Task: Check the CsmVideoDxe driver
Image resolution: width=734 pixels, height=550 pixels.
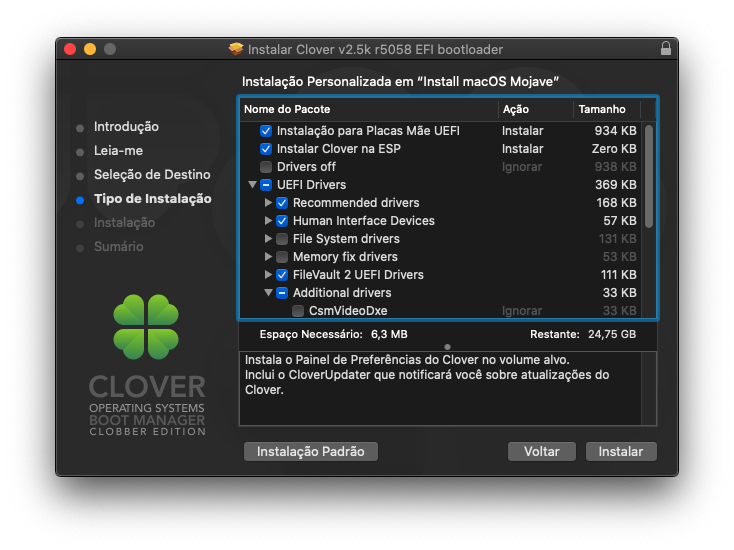Action: click(298, 311)
